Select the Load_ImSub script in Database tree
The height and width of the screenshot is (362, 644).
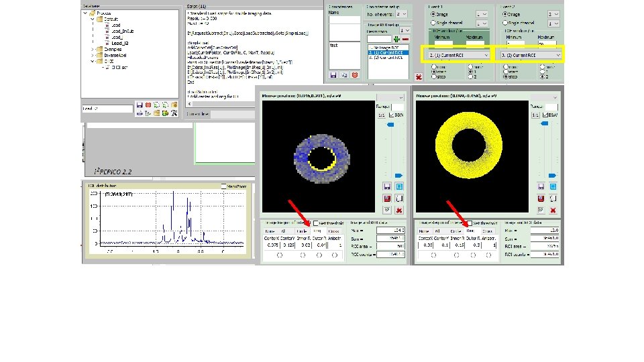coord(122,32)
